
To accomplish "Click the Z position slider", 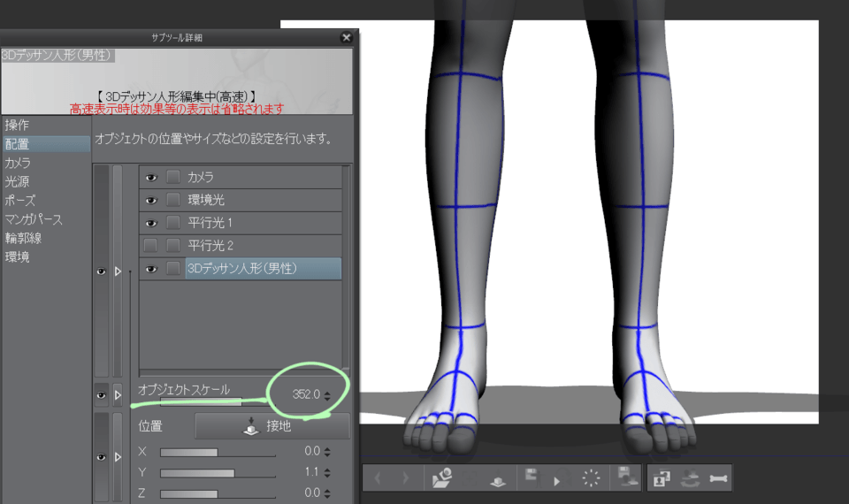I will (x=218, y=493).
